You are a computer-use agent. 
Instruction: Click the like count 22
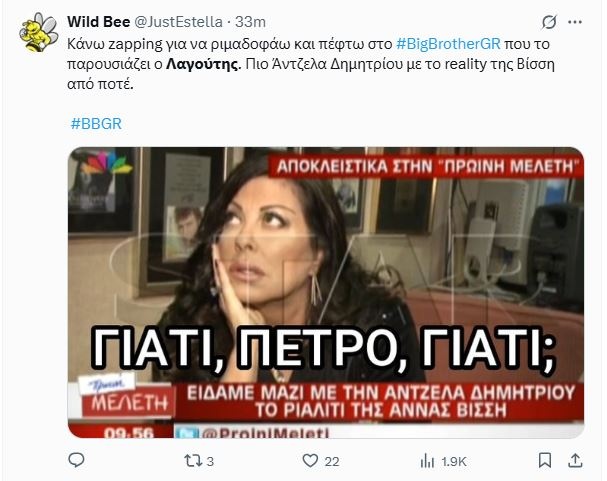(x=332, y=461)
